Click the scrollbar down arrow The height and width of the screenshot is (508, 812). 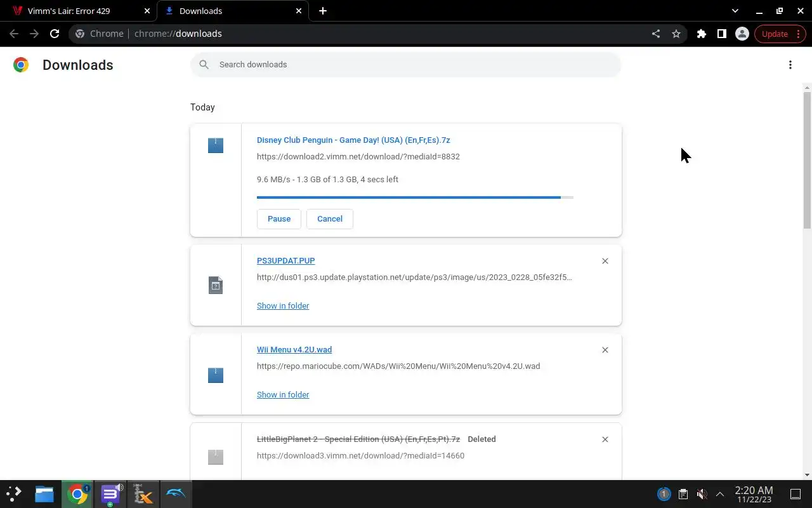coord(807,475)
